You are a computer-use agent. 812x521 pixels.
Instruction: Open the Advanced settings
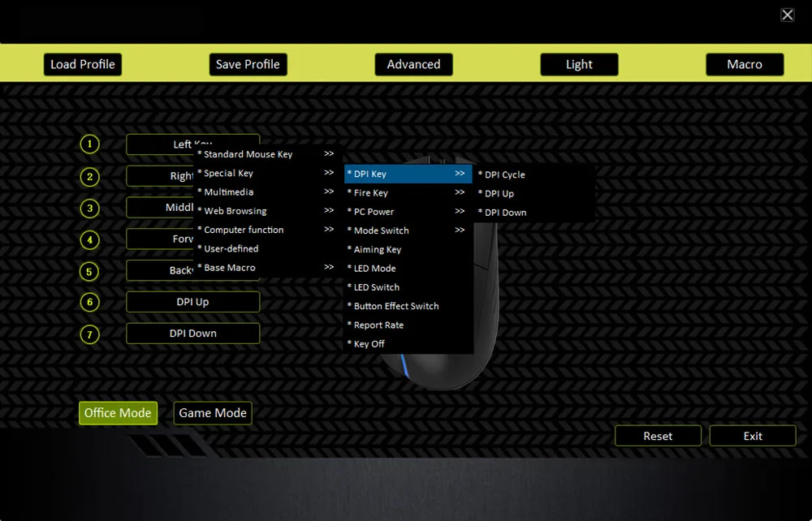tap(413, 64)
